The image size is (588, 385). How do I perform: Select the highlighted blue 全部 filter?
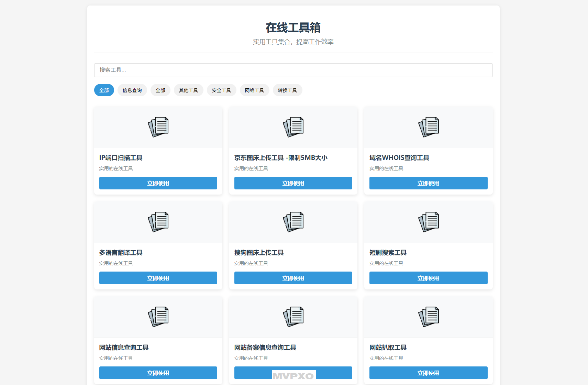pos(104,90)
